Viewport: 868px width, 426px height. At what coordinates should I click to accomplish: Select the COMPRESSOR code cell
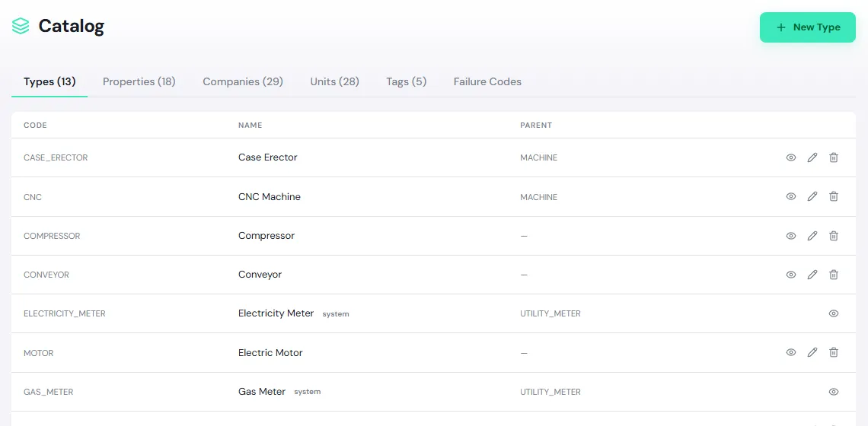click(52, 237)
